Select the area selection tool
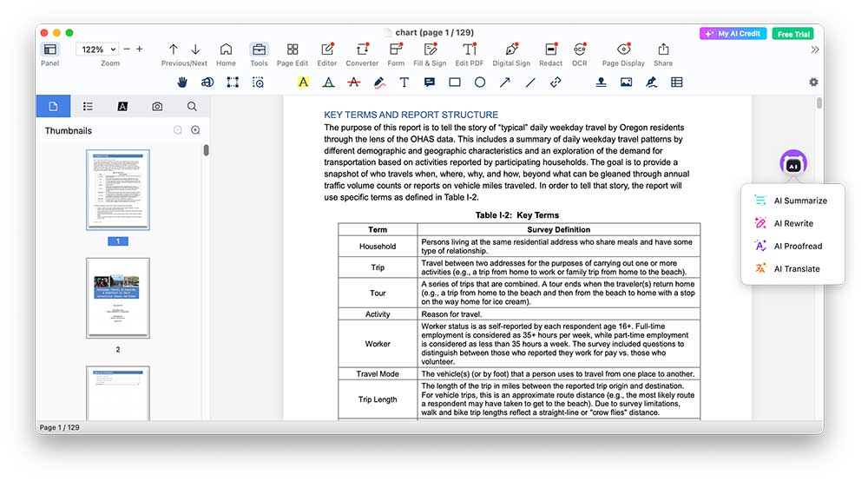 point(233,82)
